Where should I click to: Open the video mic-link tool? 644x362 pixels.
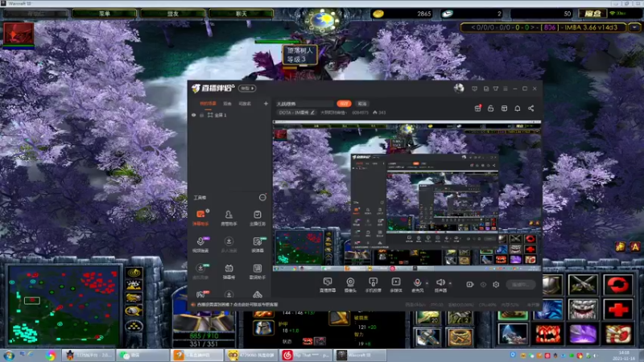click(x=200, y=244)
